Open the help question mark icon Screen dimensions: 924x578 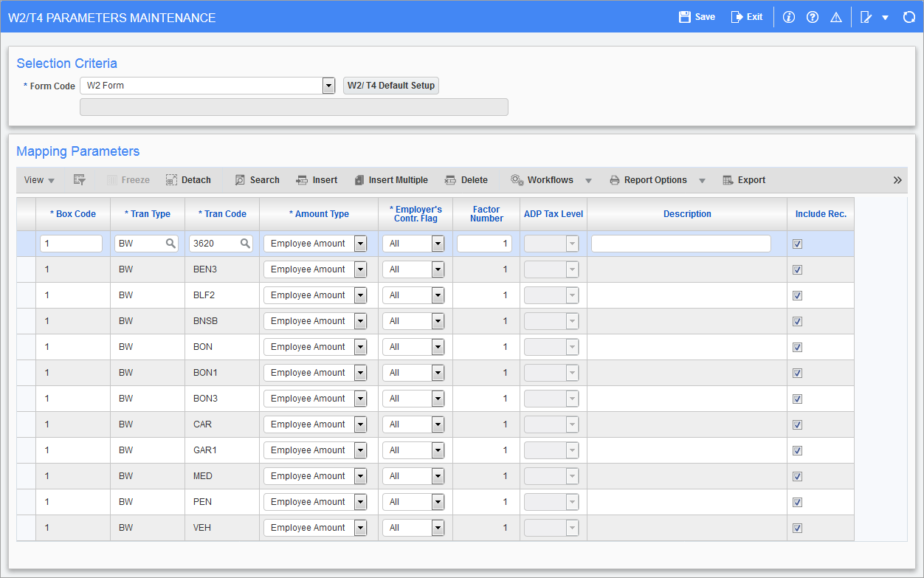pyautogui.click(x=813, y=17)
